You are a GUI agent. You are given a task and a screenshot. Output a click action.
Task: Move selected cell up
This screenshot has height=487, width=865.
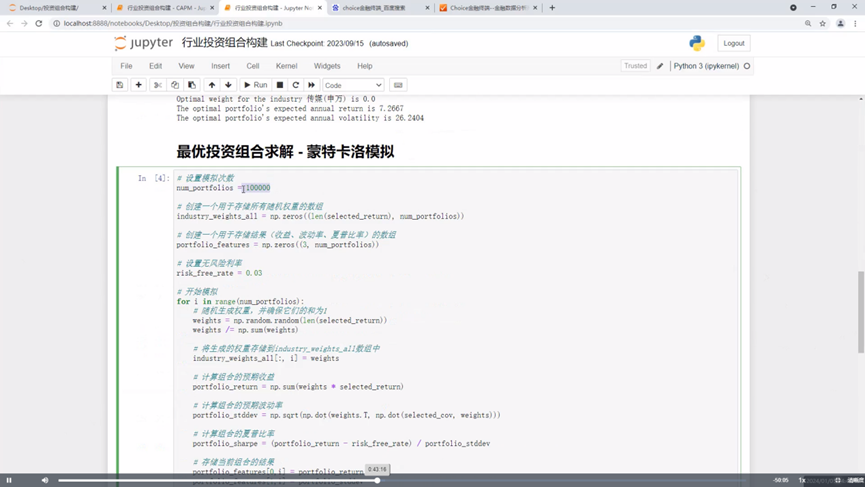[x=212, y=85]
